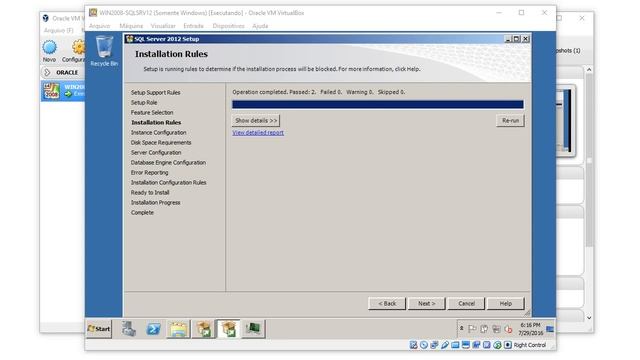640x360 pixels.
Task: Select Ready to Install step
Action: coord(150,193)
